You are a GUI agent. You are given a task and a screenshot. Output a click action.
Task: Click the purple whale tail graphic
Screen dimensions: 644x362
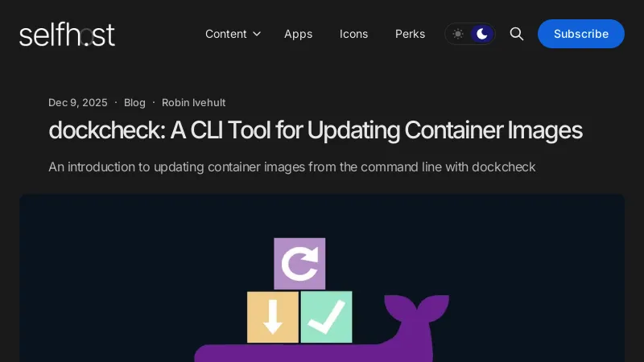pos(416,310)
